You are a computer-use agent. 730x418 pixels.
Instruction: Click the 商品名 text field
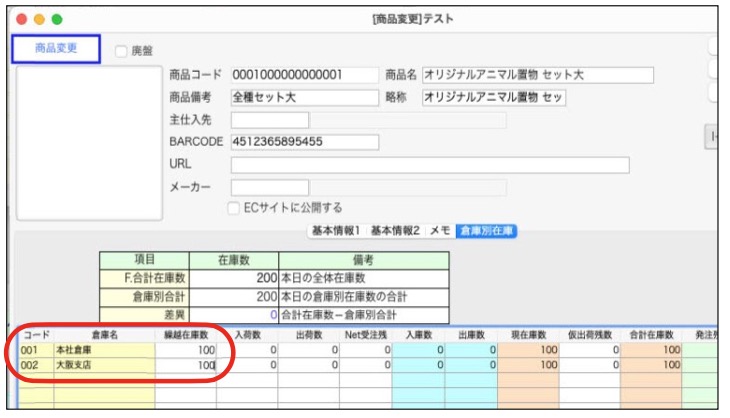[x=537, y=75]
